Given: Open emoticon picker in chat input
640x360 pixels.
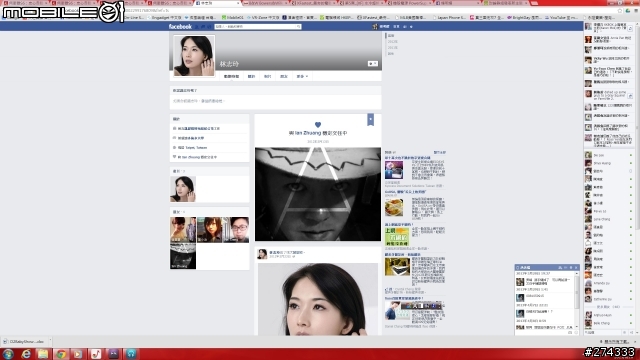Looking at the screenshot, I should click(576, 333).
